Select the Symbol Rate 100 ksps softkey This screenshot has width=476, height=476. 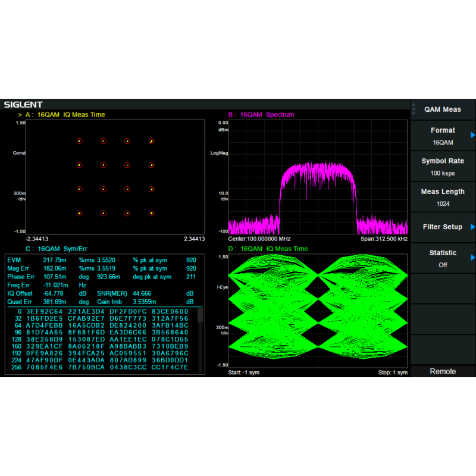[x=442, y=167]
